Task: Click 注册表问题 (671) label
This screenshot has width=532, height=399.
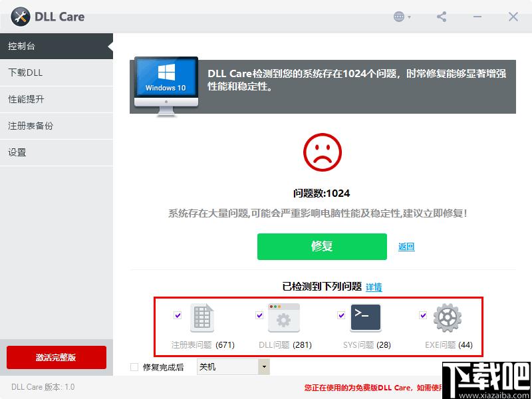Action: pos(203,345)
